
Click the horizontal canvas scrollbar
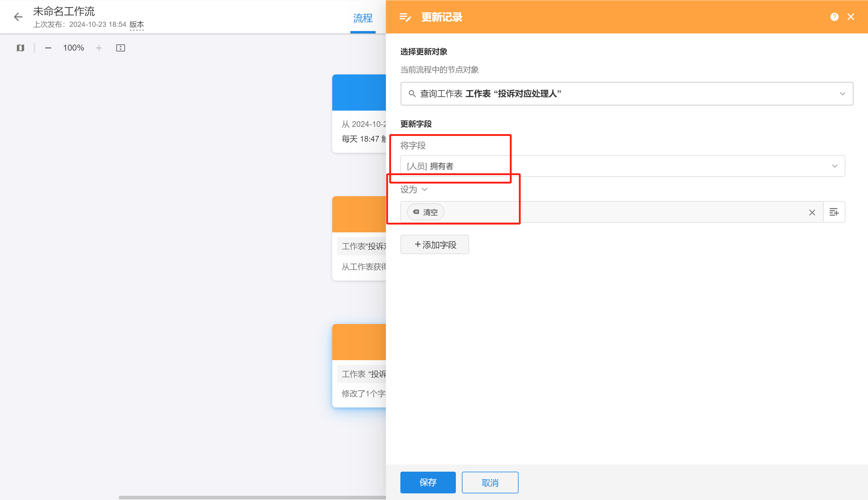click(x=252, y=497)
